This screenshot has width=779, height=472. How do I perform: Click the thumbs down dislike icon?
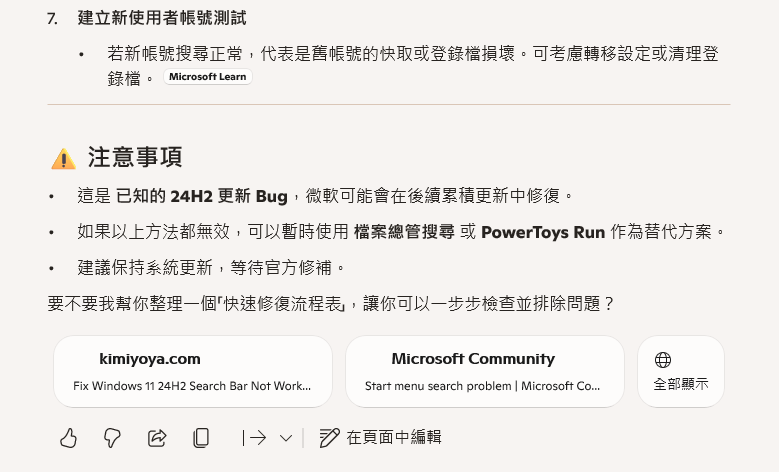[112, 438]
